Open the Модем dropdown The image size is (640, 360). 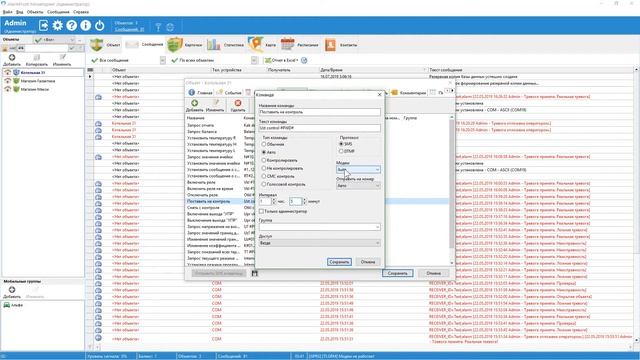pyautogui.click(x=358, y=169)
